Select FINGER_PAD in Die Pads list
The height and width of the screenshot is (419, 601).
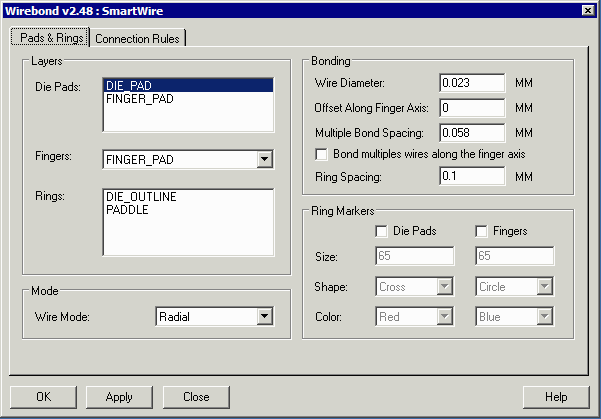point(188,99)
